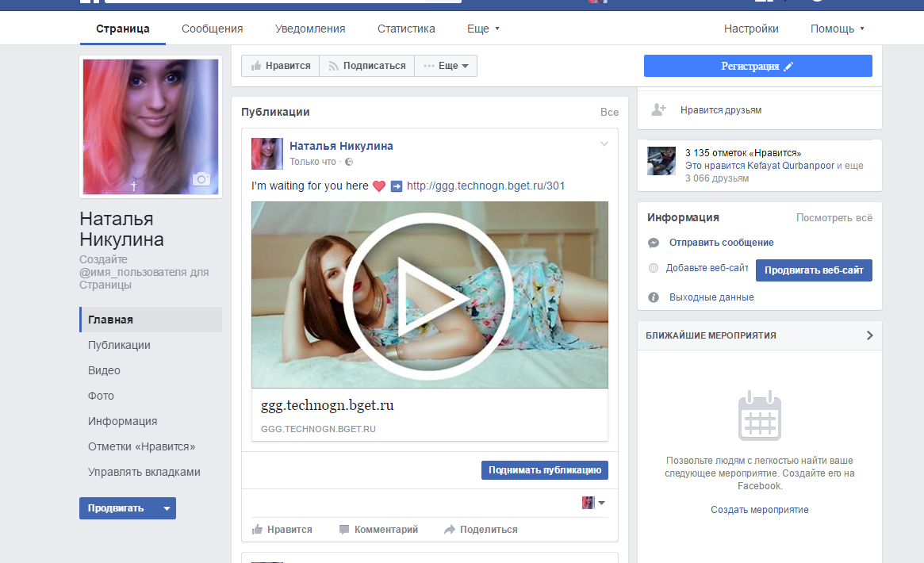Open link http://ggg.technogn.bget.ru/301

[485, 186]
